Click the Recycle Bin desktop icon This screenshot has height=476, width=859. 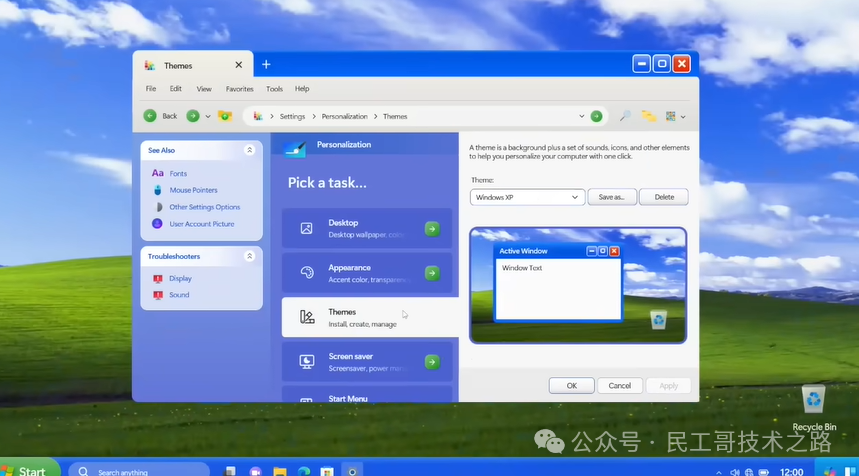pos(814,408)
